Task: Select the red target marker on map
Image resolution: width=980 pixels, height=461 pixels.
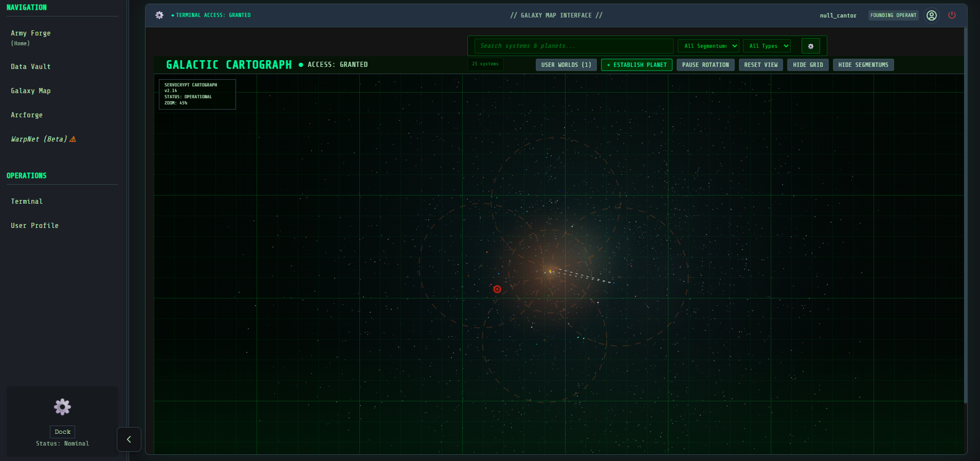Action: point(497,289)
